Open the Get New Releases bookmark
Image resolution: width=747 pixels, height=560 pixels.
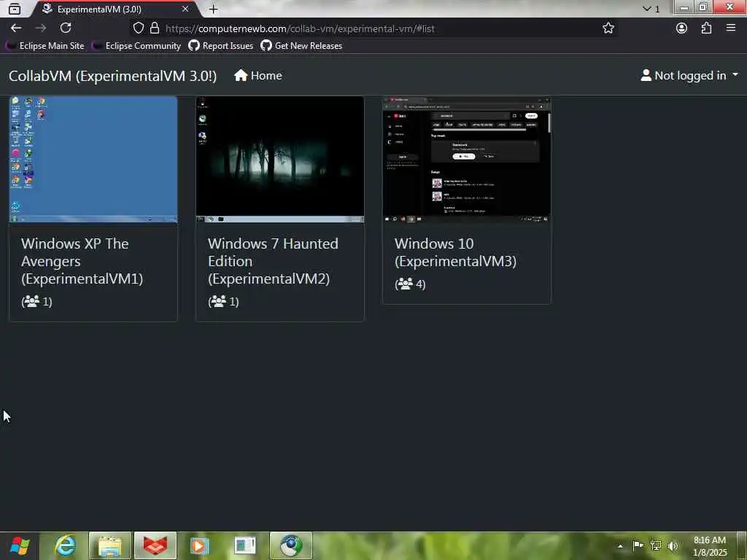tap(301, 46)
